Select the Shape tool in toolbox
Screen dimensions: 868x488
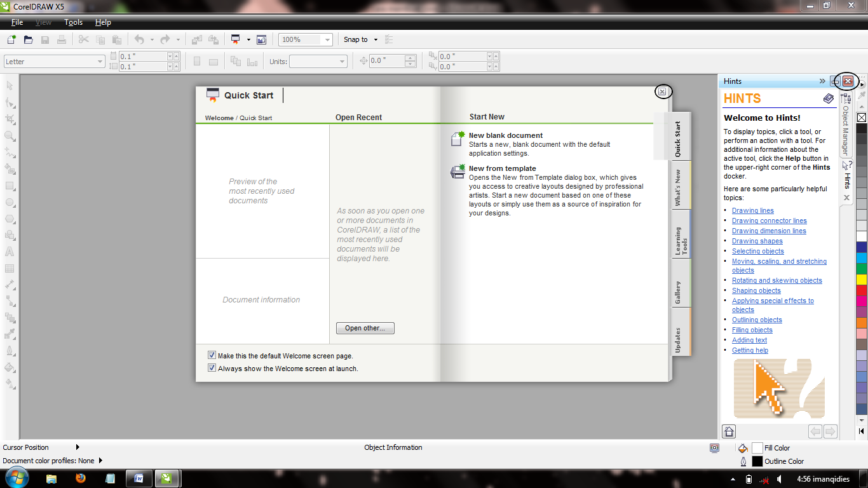[10, 102]
